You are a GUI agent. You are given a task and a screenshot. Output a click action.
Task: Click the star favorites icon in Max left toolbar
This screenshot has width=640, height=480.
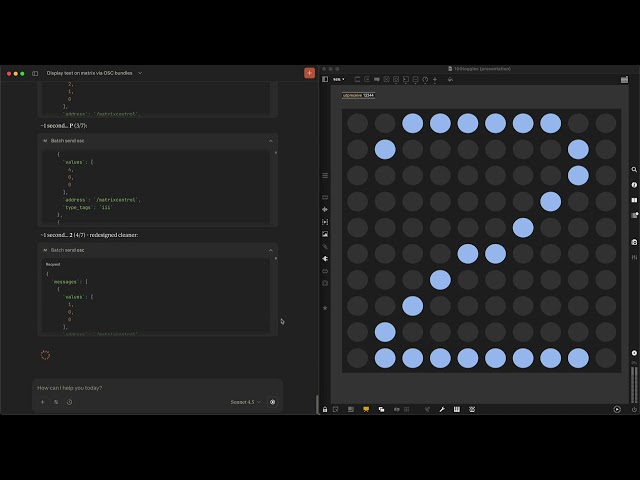[325, 308]
